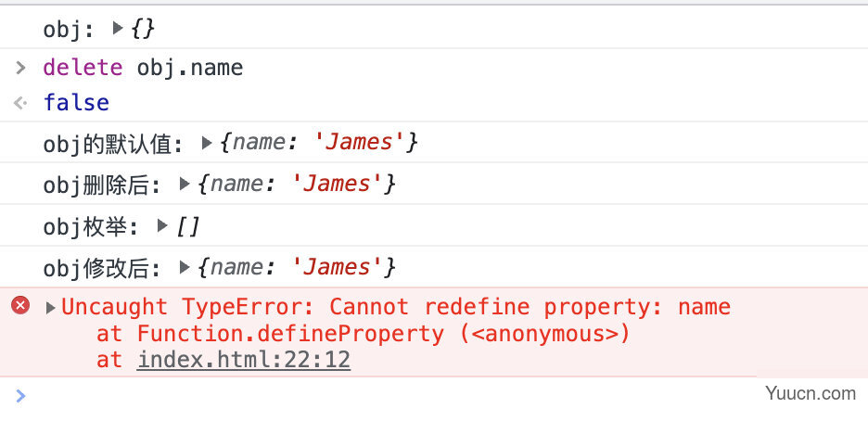Click the red error circle icon
Viewport: 868px width, 421px height.
pyautogui.click(x=20, y=305)
